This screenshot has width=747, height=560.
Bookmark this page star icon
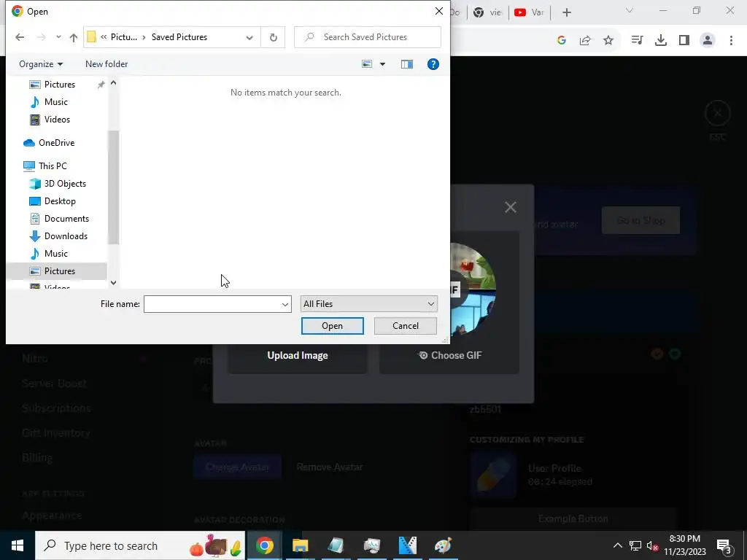608,41
